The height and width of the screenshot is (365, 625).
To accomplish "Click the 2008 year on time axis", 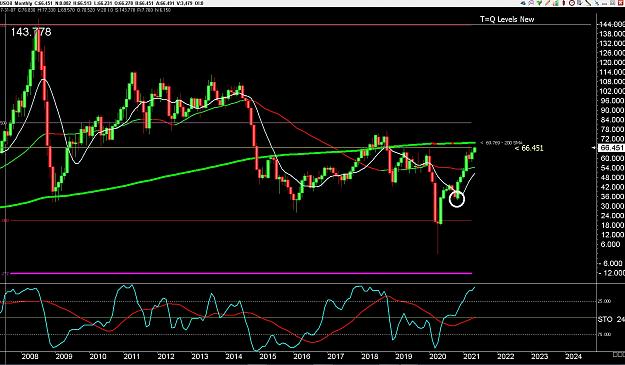I will pos(30,356).
